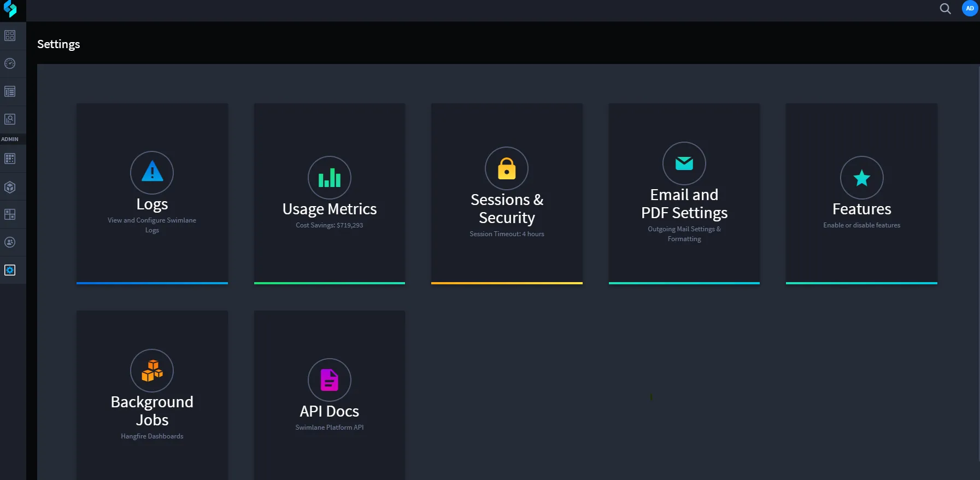Open the Logs warning triangle icon
The height and width of the screenshot is (480, 980).
(152, 172)
